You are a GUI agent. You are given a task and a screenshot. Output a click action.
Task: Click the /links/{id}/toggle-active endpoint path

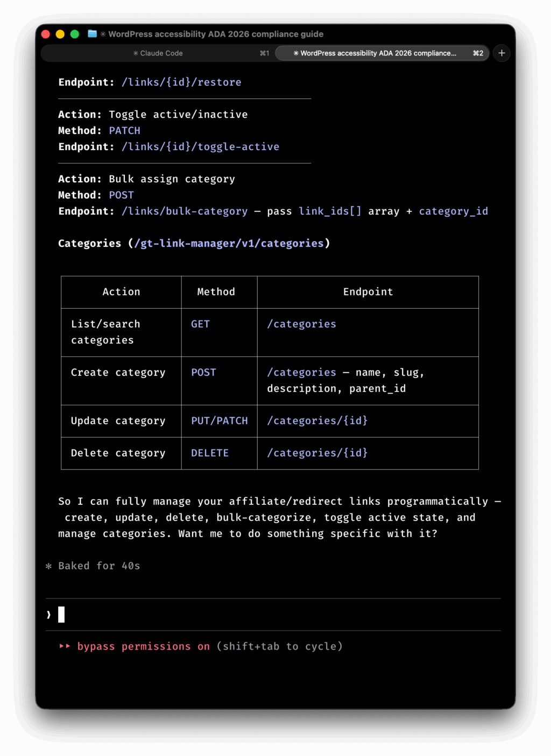tap(200, 147)
